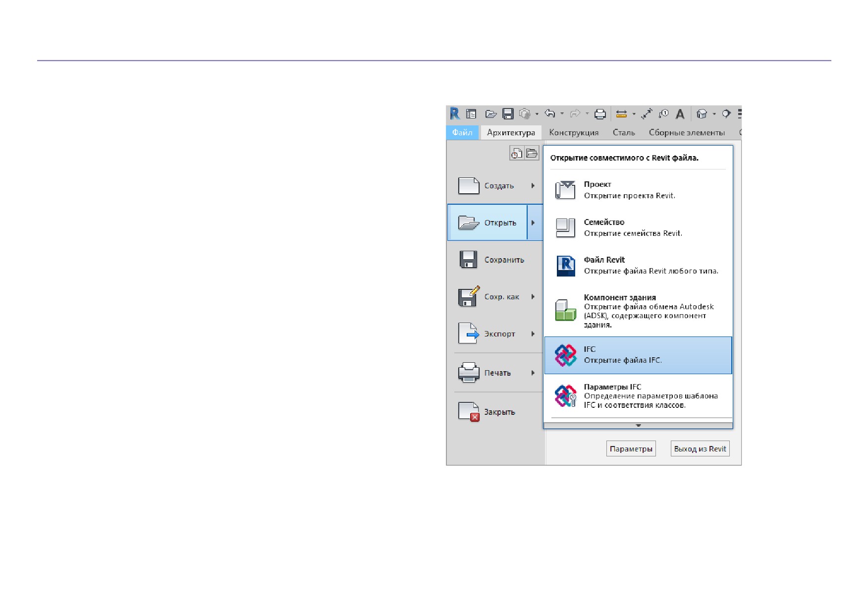This screenshot has width=868, height=614.
Task: Click the Export icon with blue arrow
Action: coord(469,334)
